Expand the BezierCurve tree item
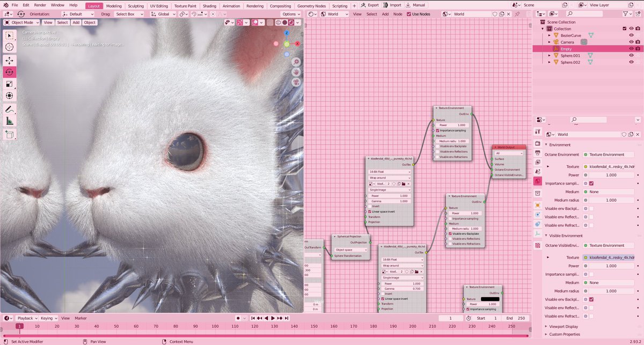 pyautogui.click(x=550, y=35)
